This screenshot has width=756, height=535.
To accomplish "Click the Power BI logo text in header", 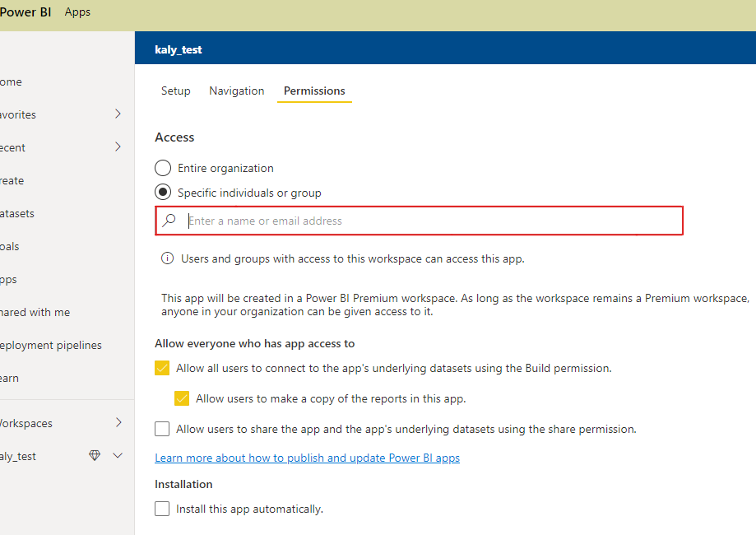I will click(x=26, y=12).
